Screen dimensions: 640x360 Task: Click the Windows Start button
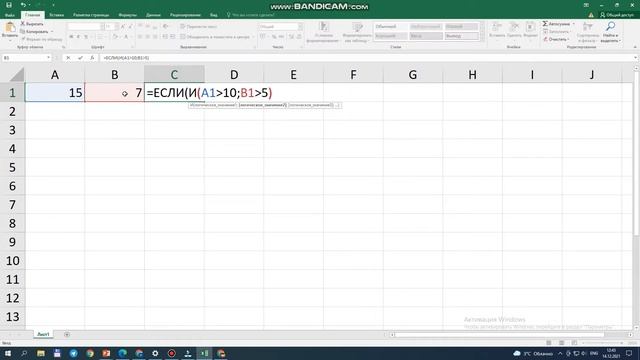7,353
